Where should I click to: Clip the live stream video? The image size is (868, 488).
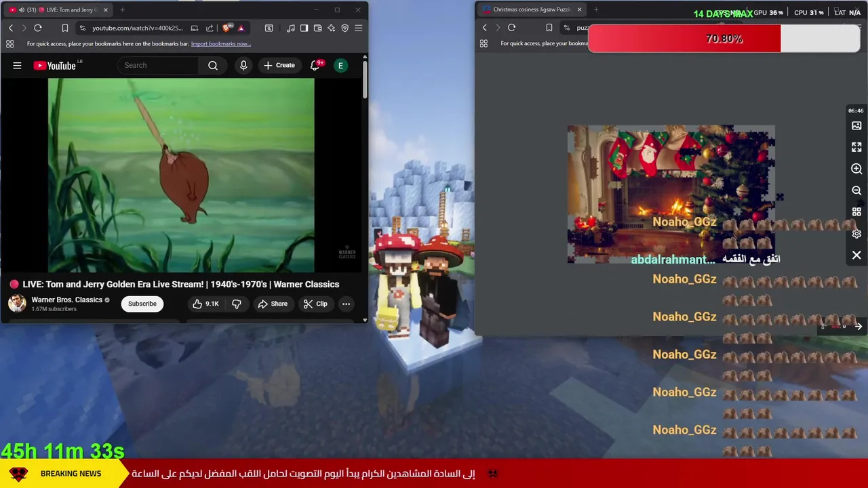point(315,304)
